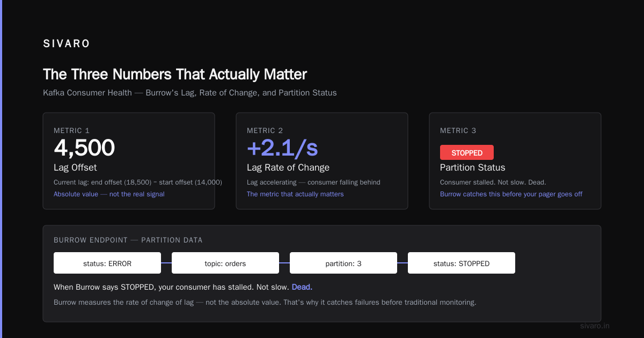Click the SIVARO logo text
The width and height of the screenshot is (644, 338).
tap(67, 44)
